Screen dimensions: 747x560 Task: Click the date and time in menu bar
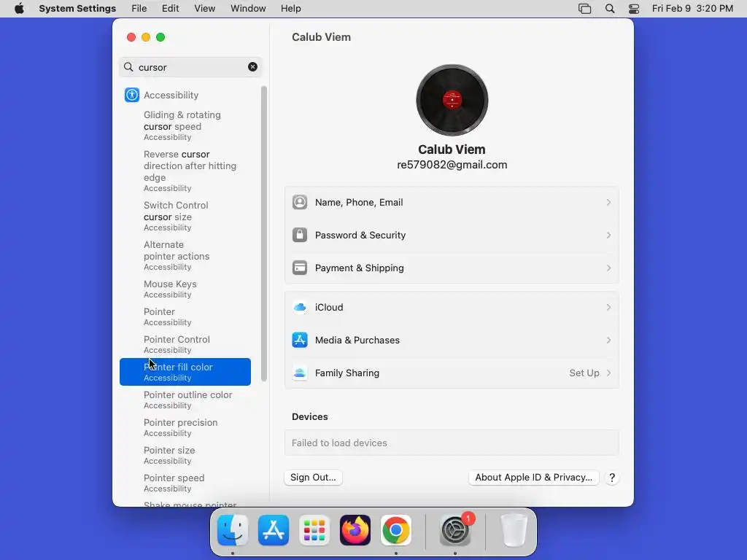coord(692,9)
